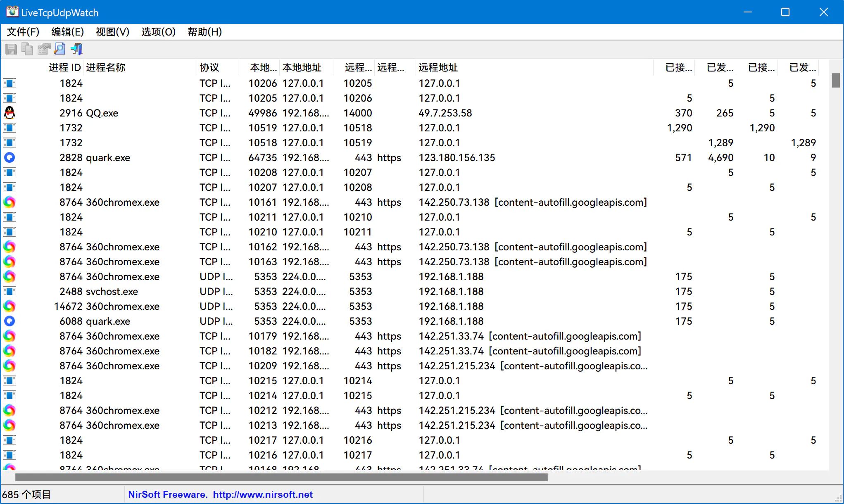Click the Exit door toolbar icon
This screenshot has height=504, width=844.
(x=77, y=49)
